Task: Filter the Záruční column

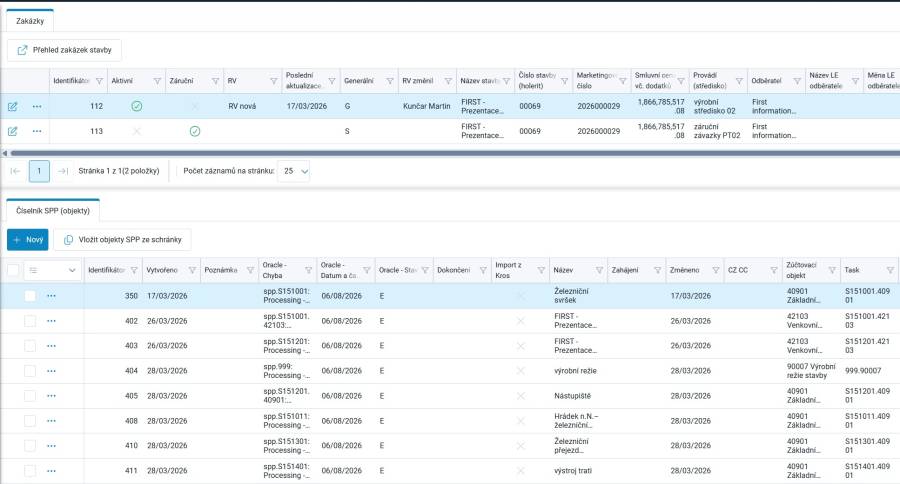Action: coord(215,81)
